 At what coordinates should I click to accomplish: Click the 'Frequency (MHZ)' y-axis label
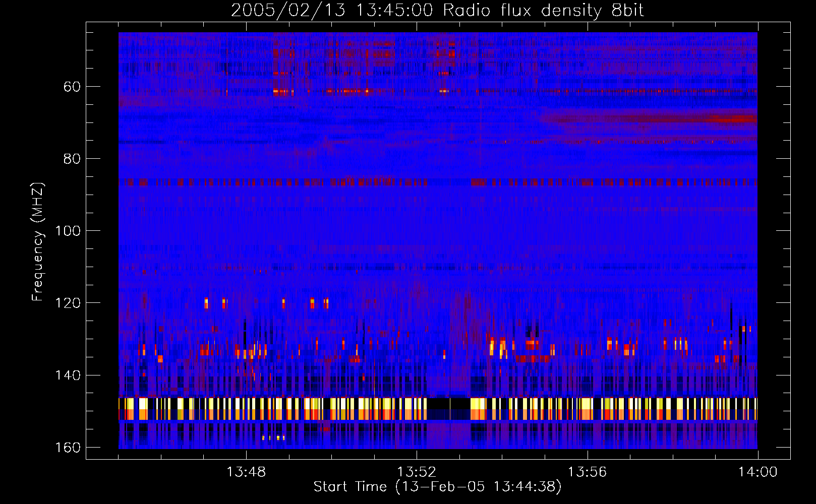(x=38, y=242)
